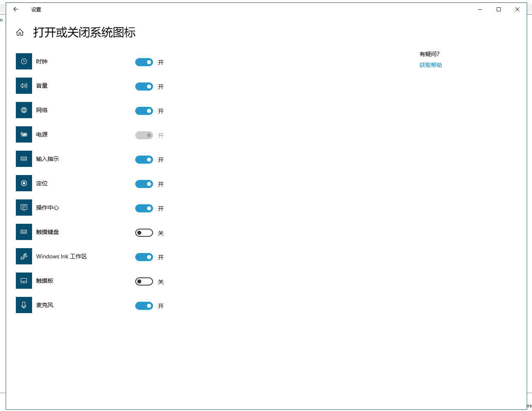Click the location (定位) target icon

point(24,183)
